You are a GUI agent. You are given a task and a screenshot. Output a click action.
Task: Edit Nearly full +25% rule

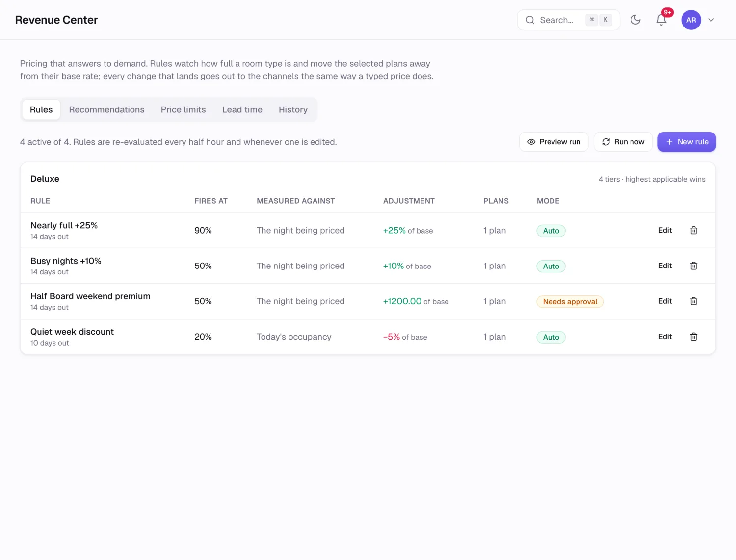(x=665, y=230)
